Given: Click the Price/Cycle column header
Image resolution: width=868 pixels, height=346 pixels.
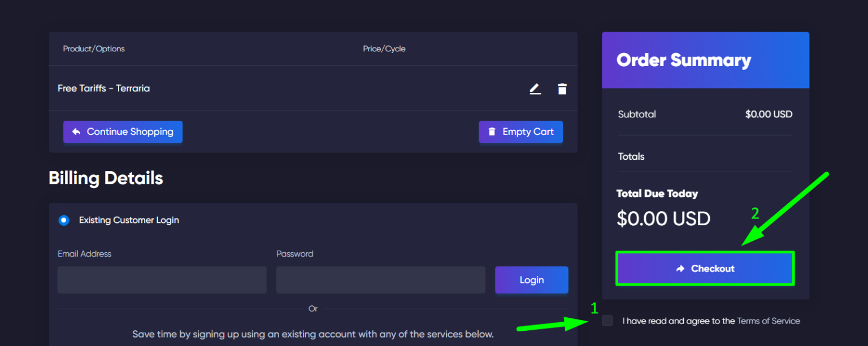Looking at the screenshot, I should tap(384, 49).
